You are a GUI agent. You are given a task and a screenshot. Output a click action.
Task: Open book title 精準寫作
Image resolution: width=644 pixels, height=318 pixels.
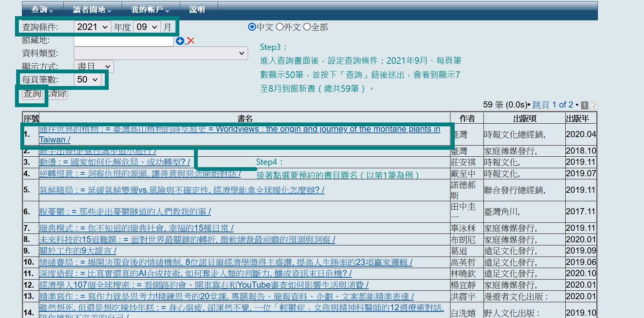(226, 296)
